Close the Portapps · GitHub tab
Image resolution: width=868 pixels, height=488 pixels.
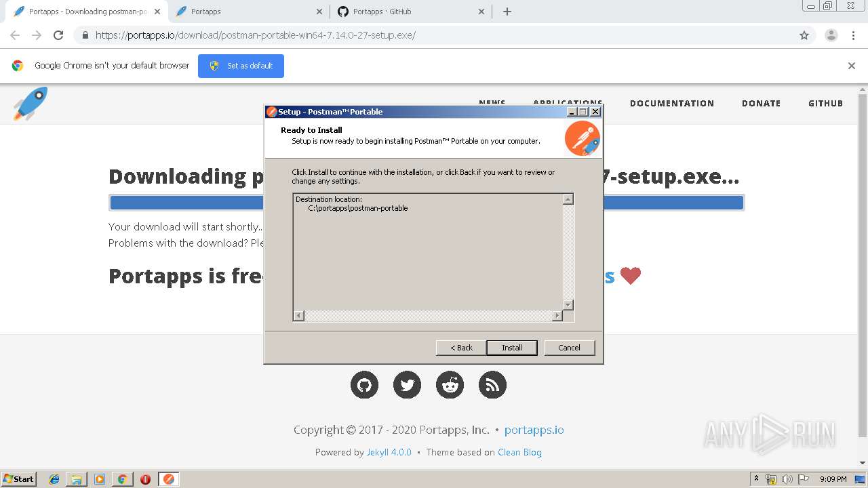click(481, 12)
